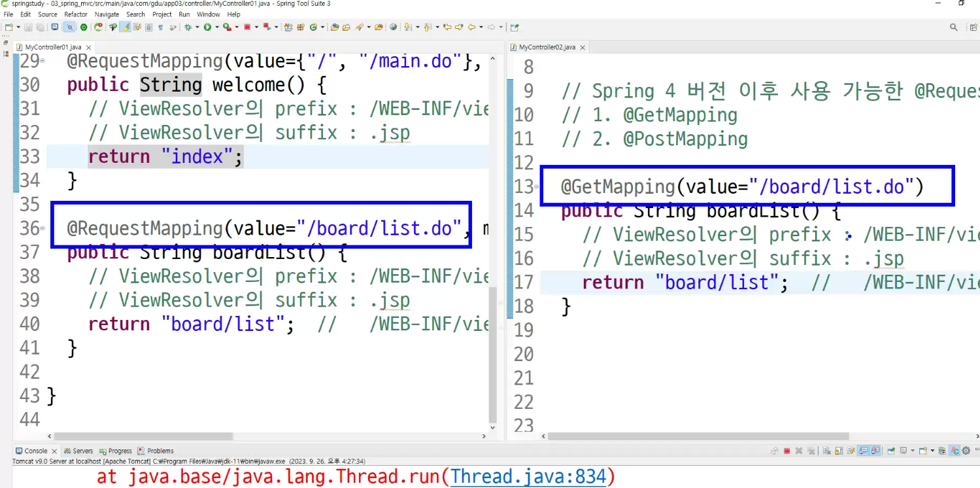This screenshot has width=980, height=488.
Task: Open dropdown arrow next to Run button
Action: pos(216,27)
